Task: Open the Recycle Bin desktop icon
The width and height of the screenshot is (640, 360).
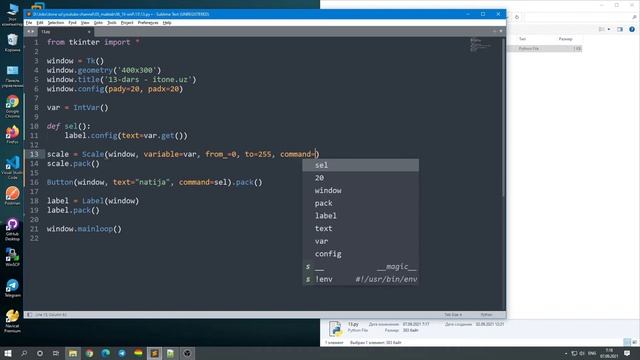Action: 12,42
